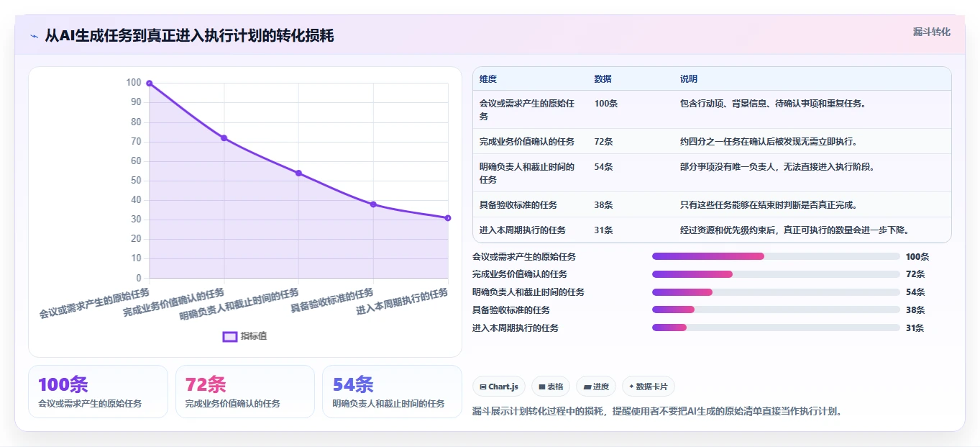Click the lightning icon beside the title

pos(35,36)
